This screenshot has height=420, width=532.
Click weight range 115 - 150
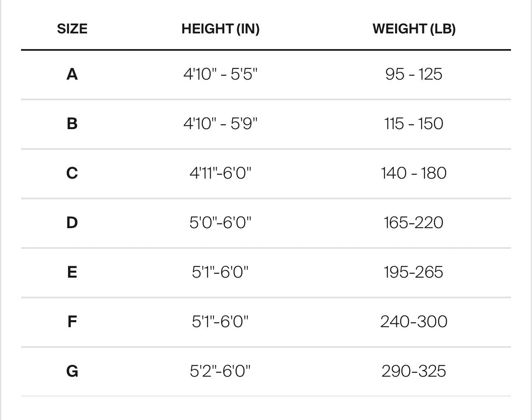click(x=414, y=123)
